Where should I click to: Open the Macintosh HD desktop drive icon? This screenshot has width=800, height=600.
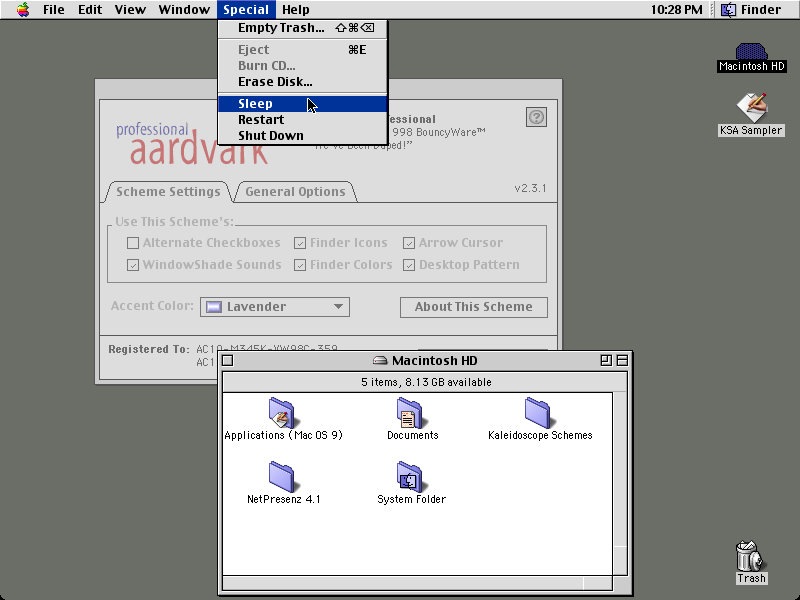(751, 52)
